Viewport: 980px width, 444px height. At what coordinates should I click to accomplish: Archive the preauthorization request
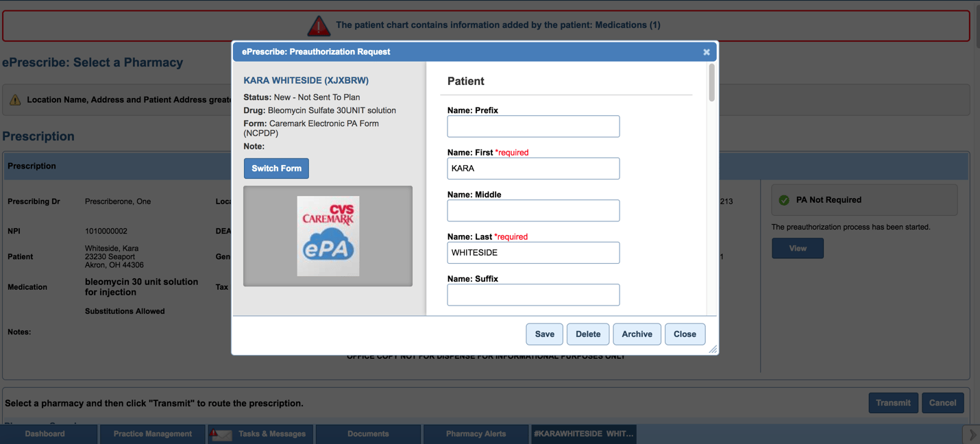(637, 334)
